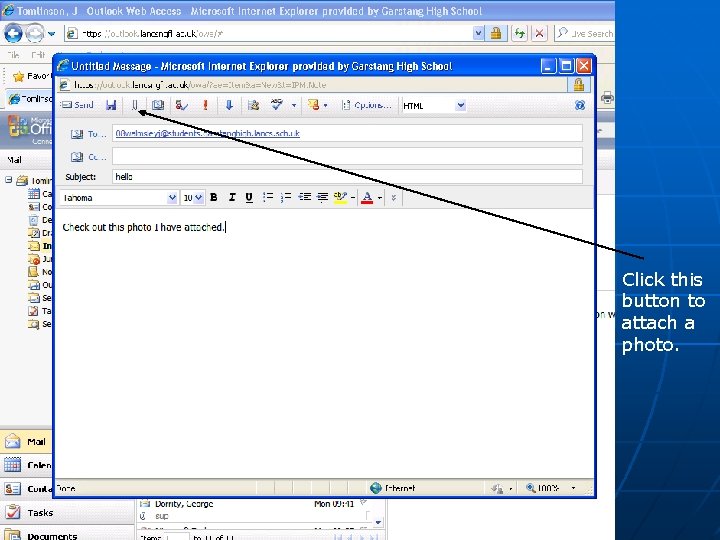The height and width of the screenshot is (540, 720).
Task: Click the Back button in main browser
Action: click(13, 34)
